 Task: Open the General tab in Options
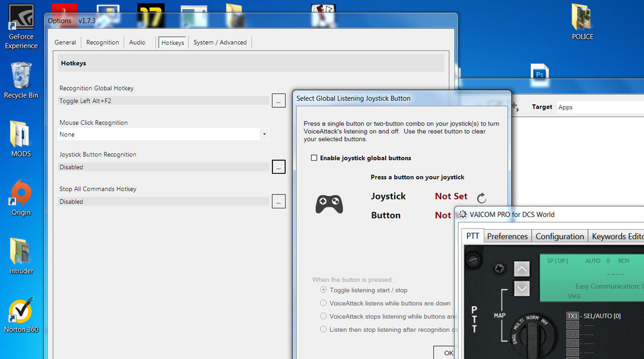point(65,42)
